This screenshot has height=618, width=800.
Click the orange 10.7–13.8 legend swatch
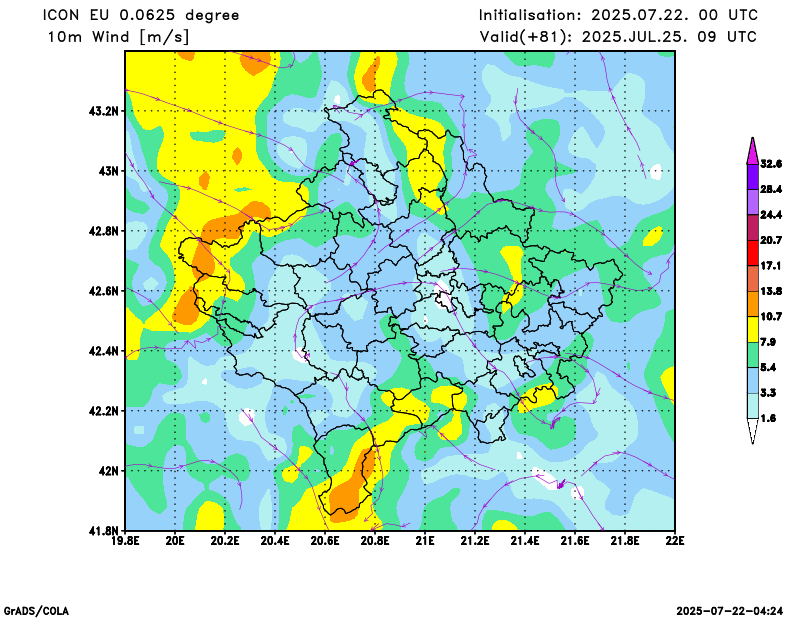coord(753,304)
